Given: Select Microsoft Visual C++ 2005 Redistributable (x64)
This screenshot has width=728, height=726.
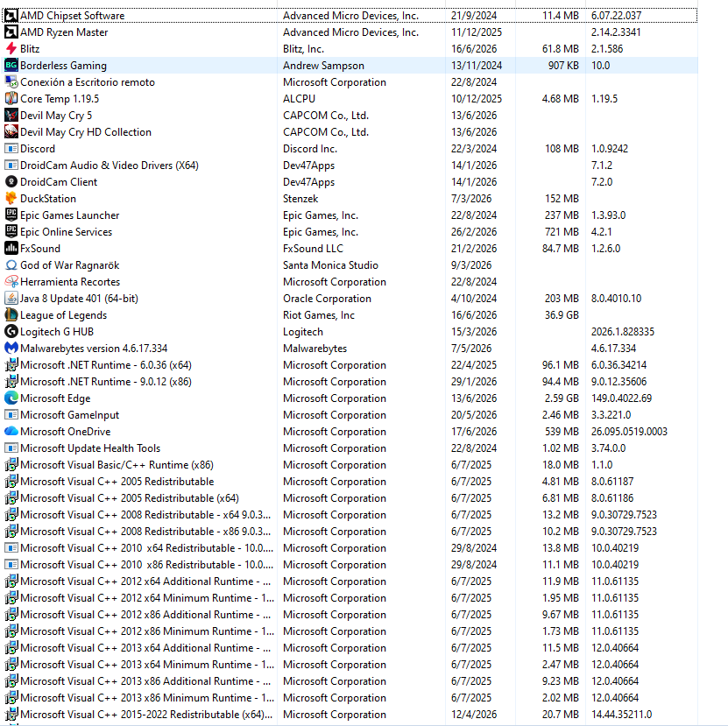Looking at the screenshot, I should tap(350, 498).
